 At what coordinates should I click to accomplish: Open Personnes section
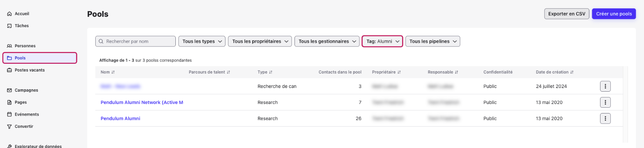pos(25,46)
